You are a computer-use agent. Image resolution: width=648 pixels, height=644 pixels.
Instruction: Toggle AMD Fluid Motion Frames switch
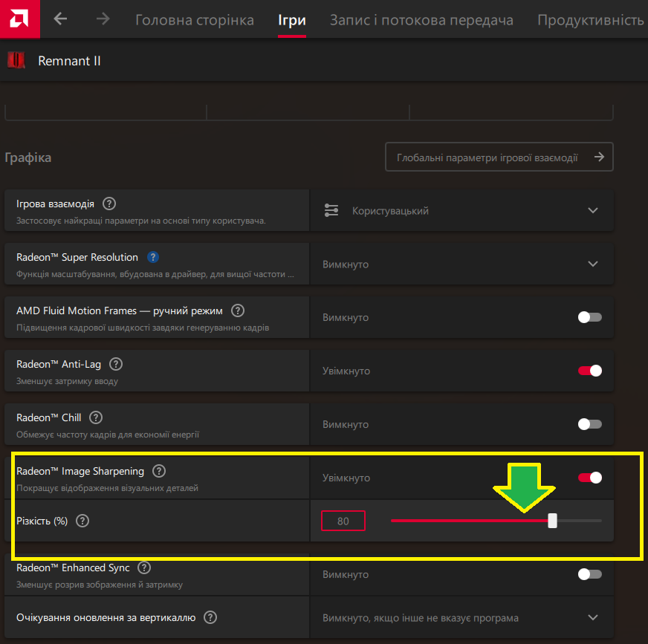[x=590, y=317]
